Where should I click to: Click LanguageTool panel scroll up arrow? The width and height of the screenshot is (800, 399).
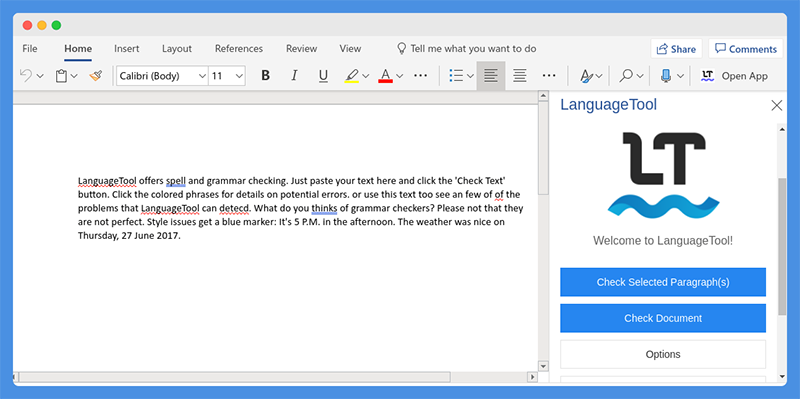[x=782, y=129]
